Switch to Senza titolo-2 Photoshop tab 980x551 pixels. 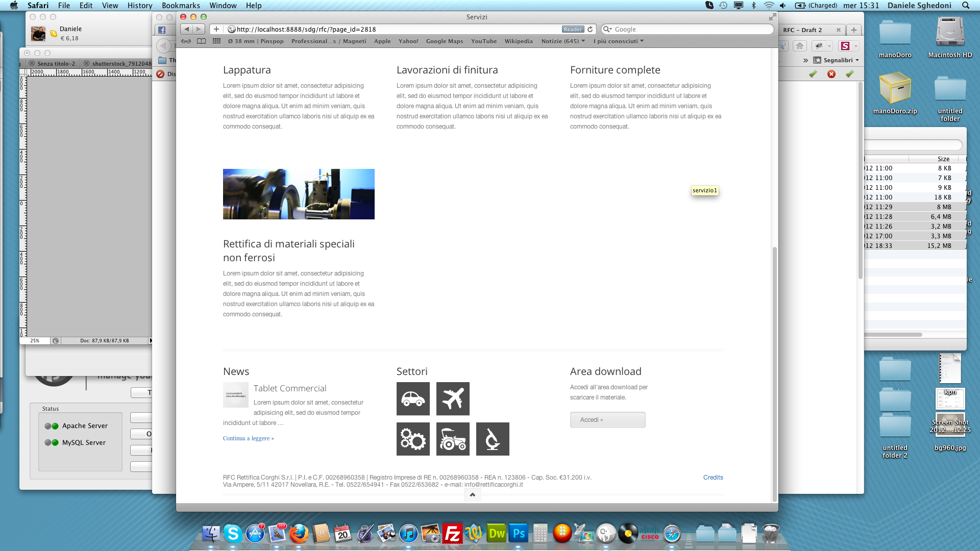coord(55,64)
